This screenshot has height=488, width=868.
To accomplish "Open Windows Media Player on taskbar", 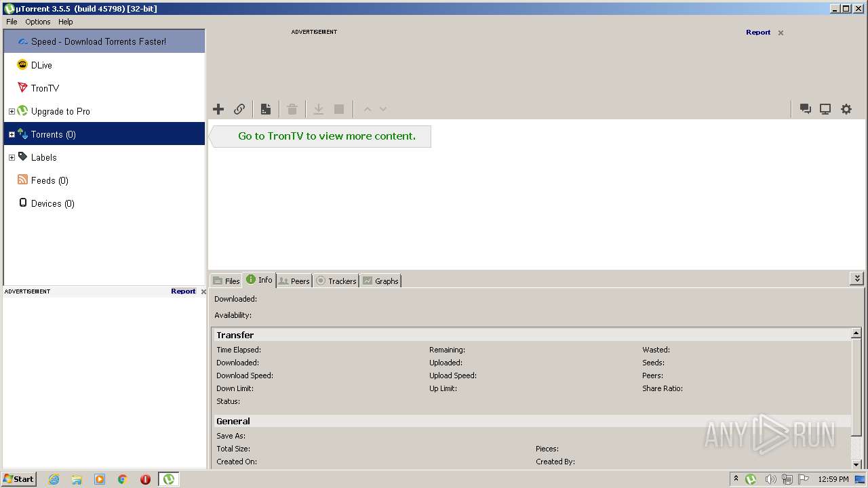I will point(100,479).
